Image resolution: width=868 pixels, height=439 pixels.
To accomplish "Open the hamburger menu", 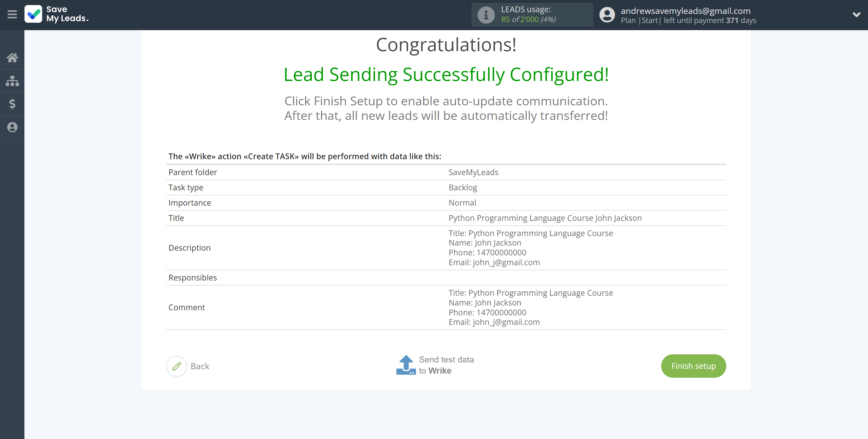I will coord(12,14).
